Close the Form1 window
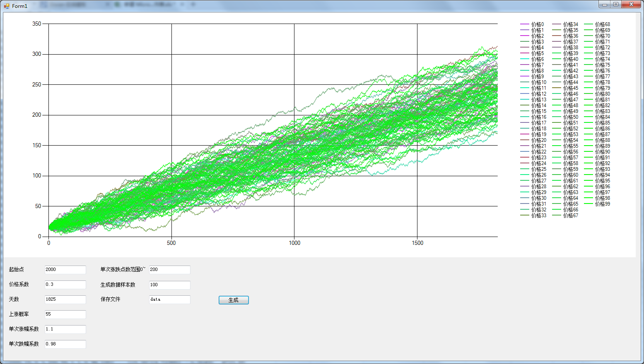 632,4
